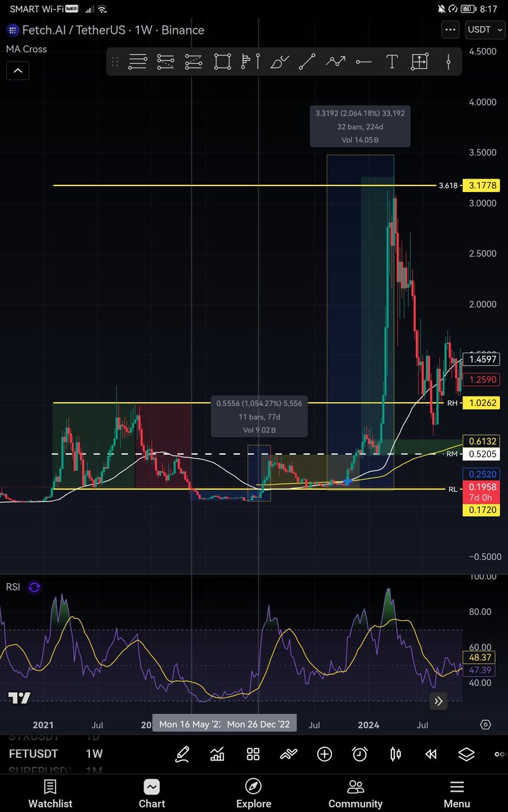Click the 0.1720 yellow price label
This screenshot has height=812, width=508.
click(x=482, y=510)
